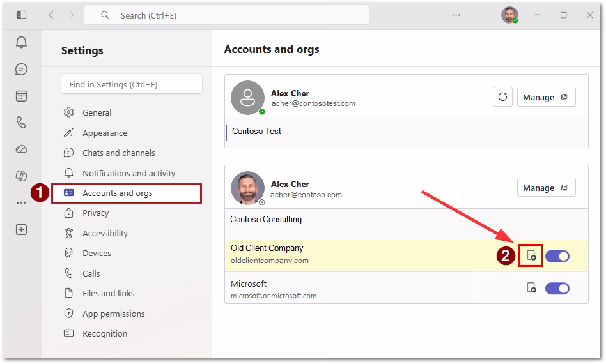
Task: Click the Search (Ctrl+E) box
Action: point(226,15)
